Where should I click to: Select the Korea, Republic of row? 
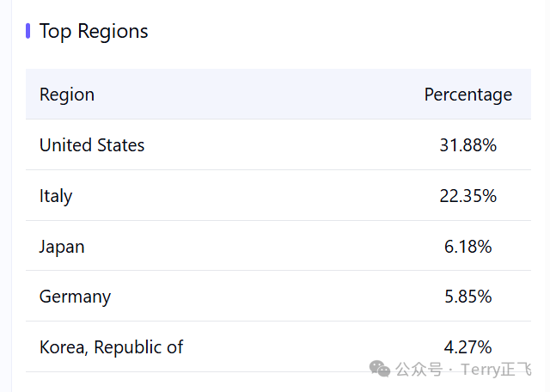(x=278, y=346)
